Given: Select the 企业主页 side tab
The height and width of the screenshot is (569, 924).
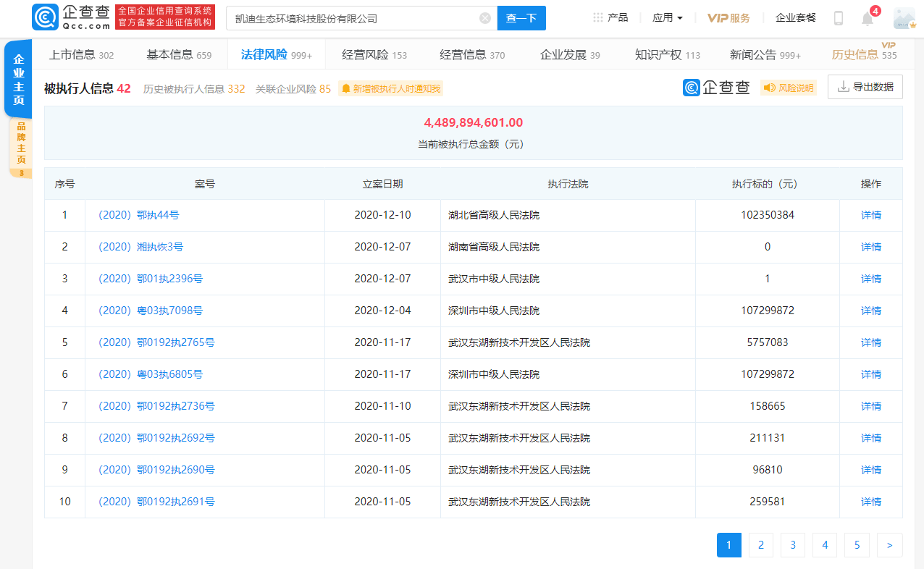Looking at the screenshot, I should click(18, 80).
